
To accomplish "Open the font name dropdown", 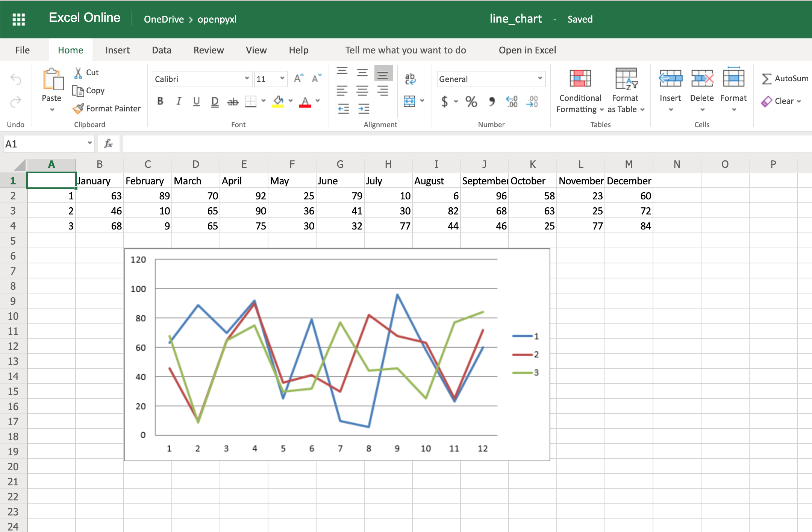I will [247, 79].
